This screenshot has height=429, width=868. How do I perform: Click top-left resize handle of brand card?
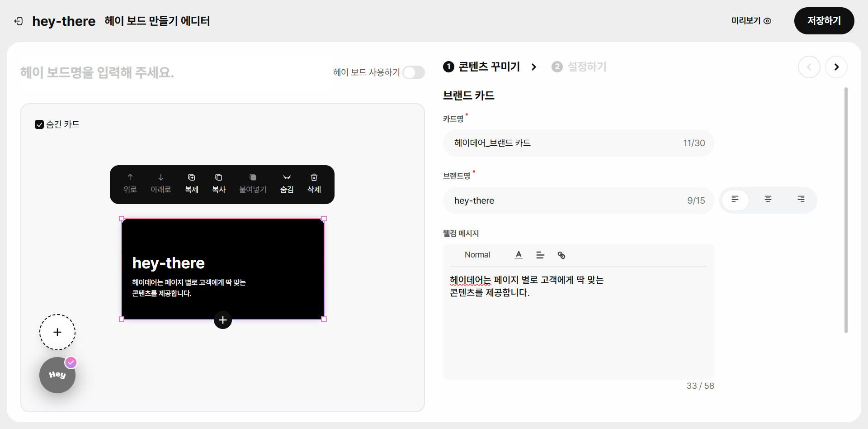click(122, 219)
